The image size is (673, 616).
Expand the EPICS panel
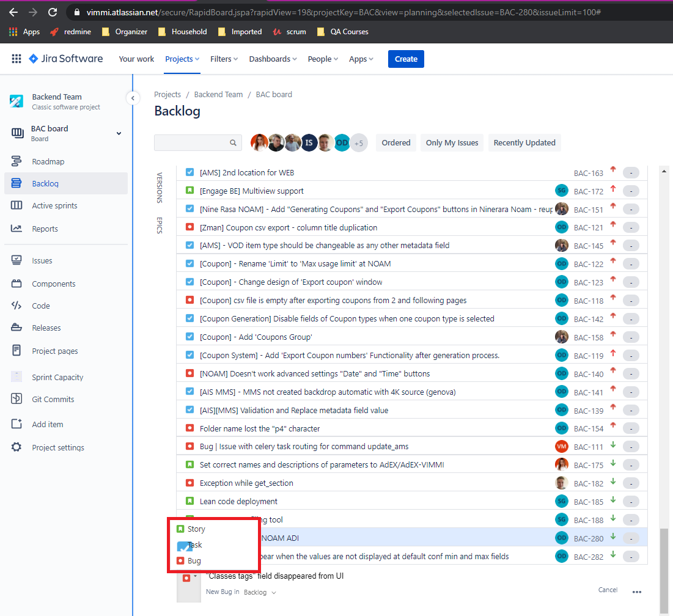(160, 226)
